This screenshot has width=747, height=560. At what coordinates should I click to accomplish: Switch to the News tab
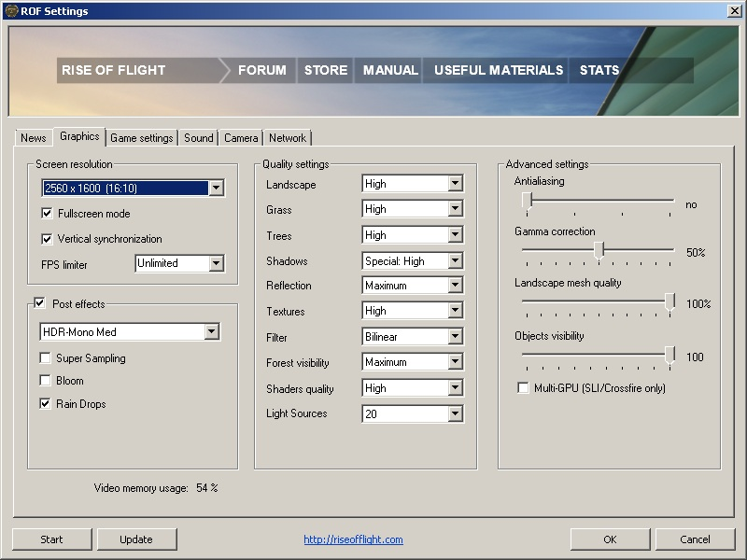(34, 137)
